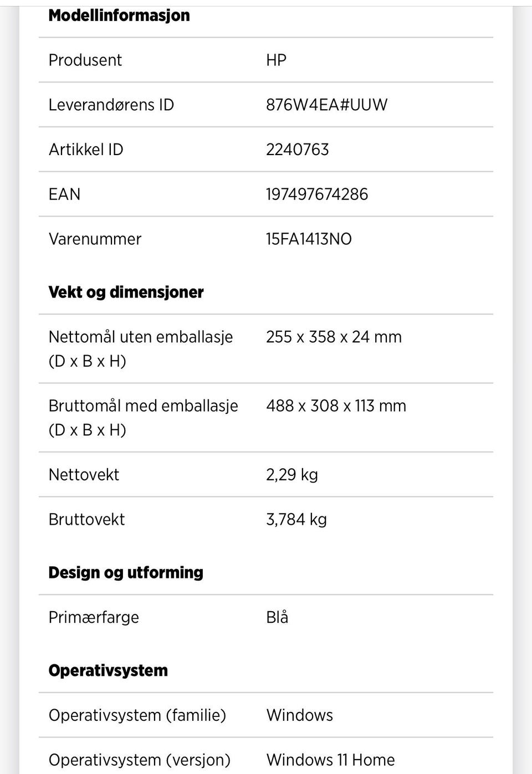Click the Modellinformasjon section heading

pos(119,16)
